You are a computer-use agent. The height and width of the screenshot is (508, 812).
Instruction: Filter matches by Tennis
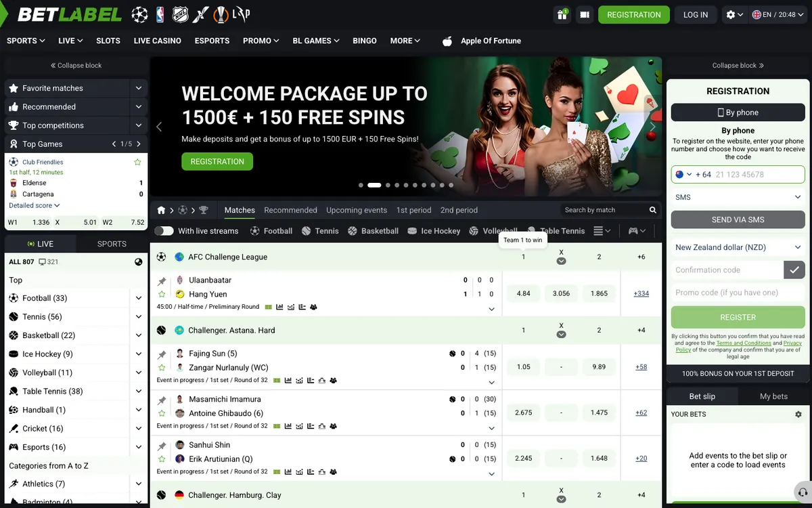[x=320, y=231]
